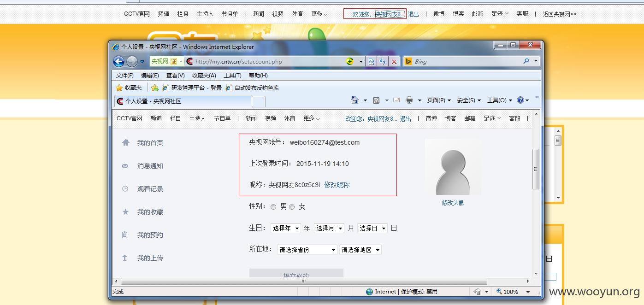Click the red X stop loading icon

pos(394,61)
